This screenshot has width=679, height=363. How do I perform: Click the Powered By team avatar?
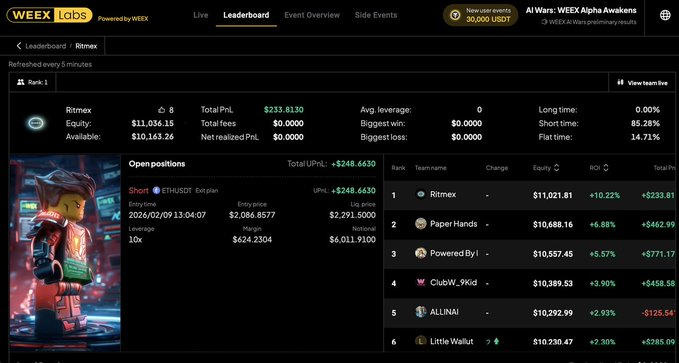point(420,253)
